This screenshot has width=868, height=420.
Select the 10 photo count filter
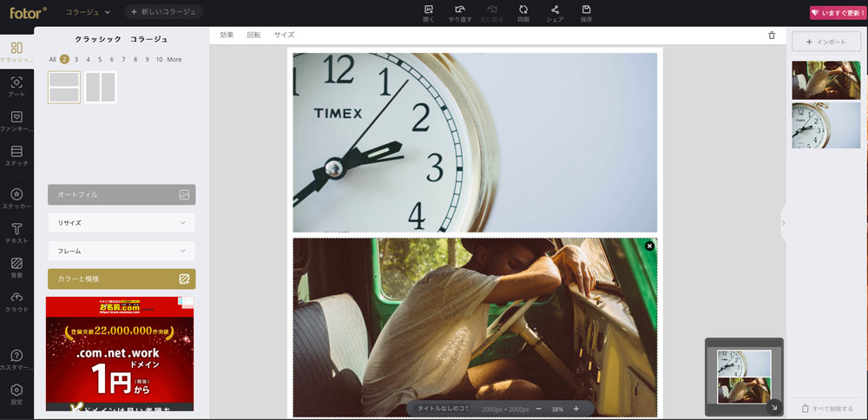[x=160, y=60]
